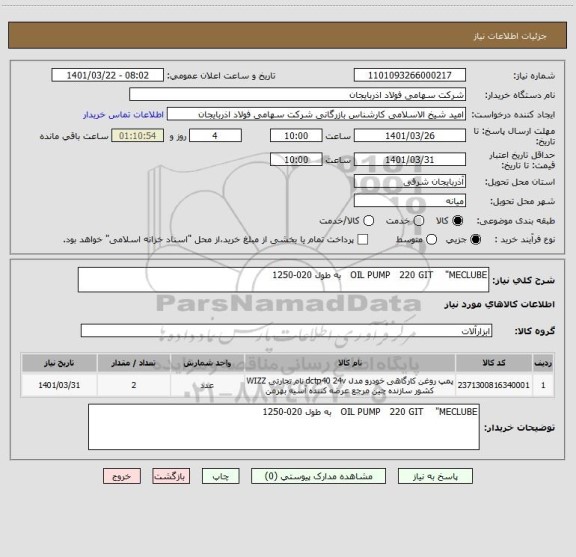Click the بازگشت back button
Viewport: 576px width, 557px height.
171,476
